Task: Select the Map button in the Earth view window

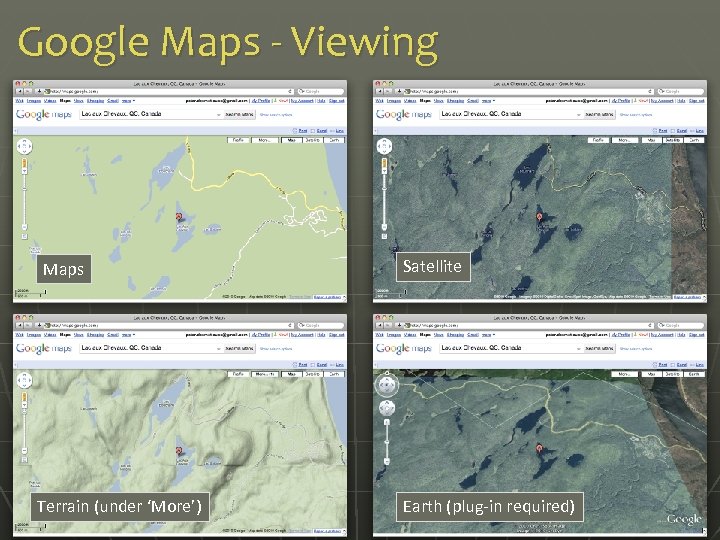Action: (651, 374)
